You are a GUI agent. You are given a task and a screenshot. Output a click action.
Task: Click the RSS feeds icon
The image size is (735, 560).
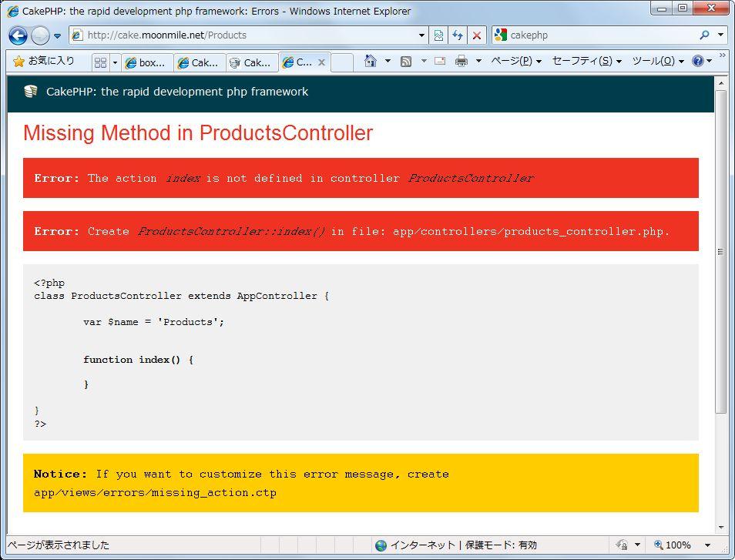(406, 62)
